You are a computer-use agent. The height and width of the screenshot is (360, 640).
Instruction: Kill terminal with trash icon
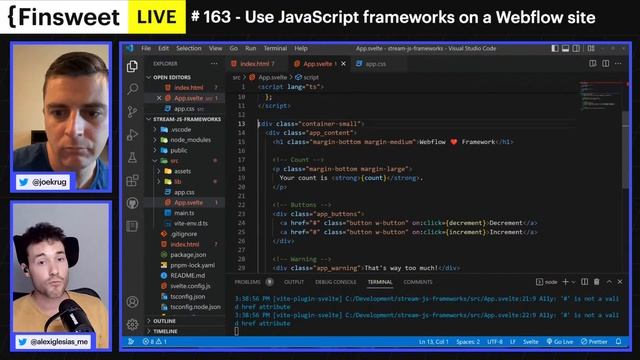[x=597, y=282]
